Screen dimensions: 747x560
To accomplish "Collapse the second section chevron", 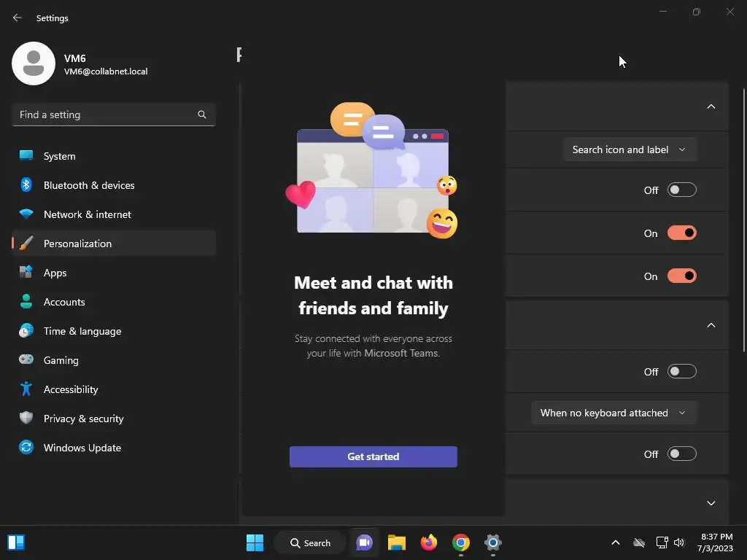I will (711, 325).
